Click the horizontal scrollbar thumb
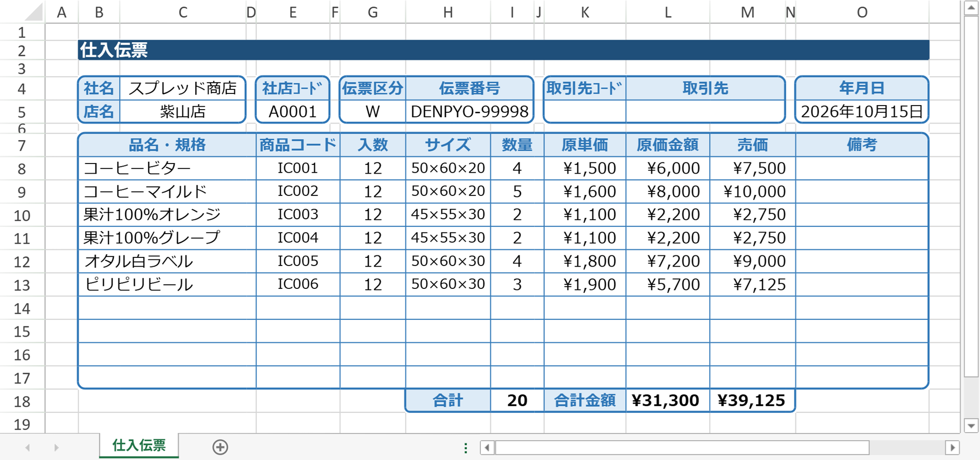This screenshot has height=460, width=980. pyautogui.click(x=682, y=447)
